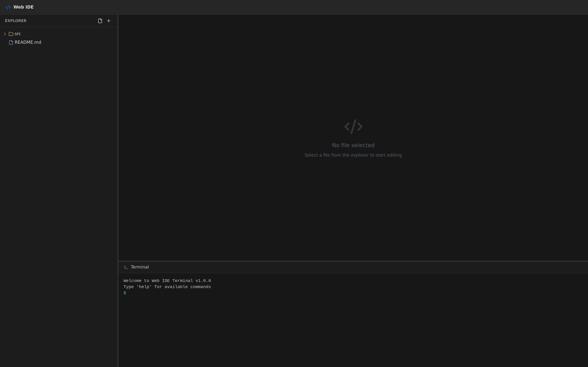Click the vertical divider between explorer and editor
The image size is (588, 367).
coord(118,146)
